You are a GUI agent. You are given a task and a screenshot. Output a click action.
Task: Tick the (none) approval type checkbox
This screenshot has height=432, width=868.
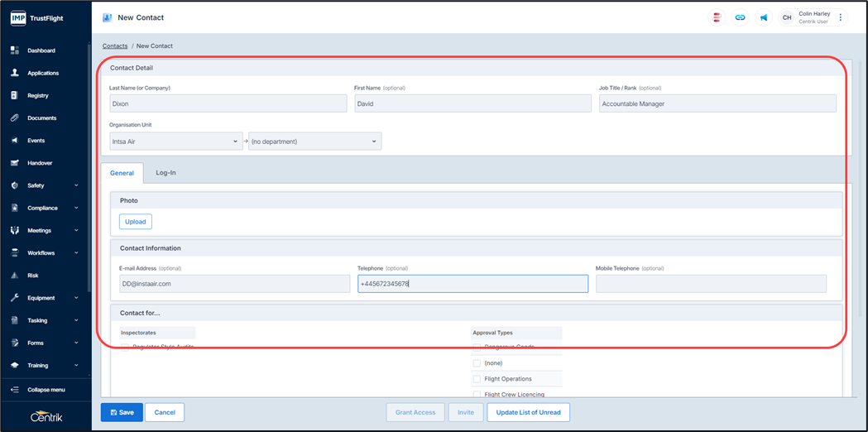(x=477, y=363)
